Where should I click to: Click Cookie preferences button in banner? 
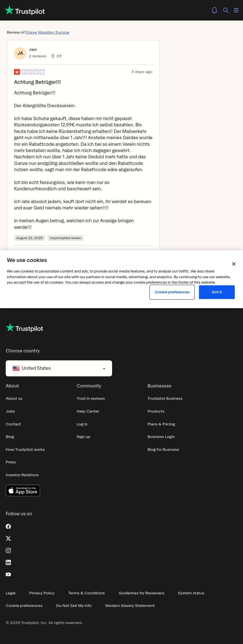[172, 292]
